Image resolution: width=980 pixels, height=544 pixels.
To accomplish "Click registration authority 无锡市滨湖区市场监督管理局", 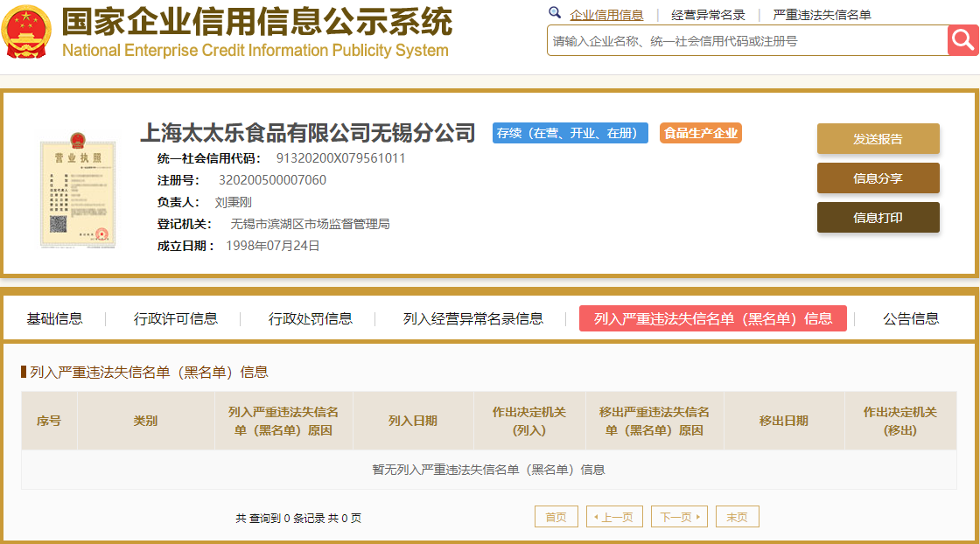I will (310, 224).
